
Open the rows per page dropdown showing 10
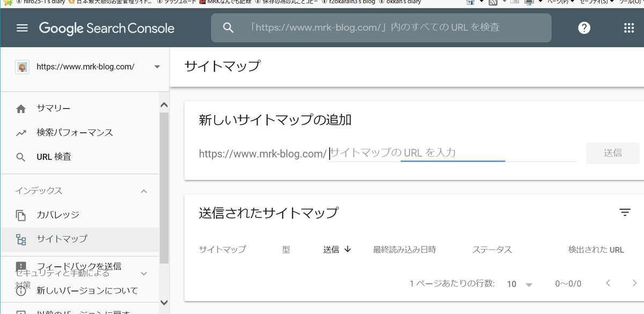click(519, 284)
